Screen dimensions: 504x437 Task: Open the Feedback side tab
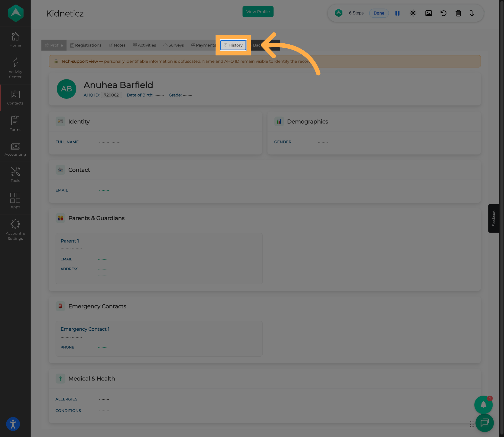[x=493, y=218]
